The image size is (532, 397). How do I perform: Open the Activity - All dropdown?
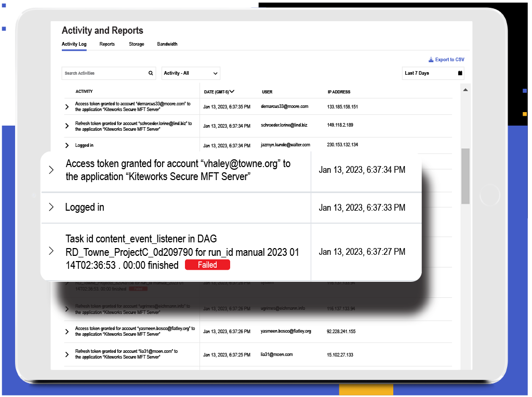(x=191, y=73)
